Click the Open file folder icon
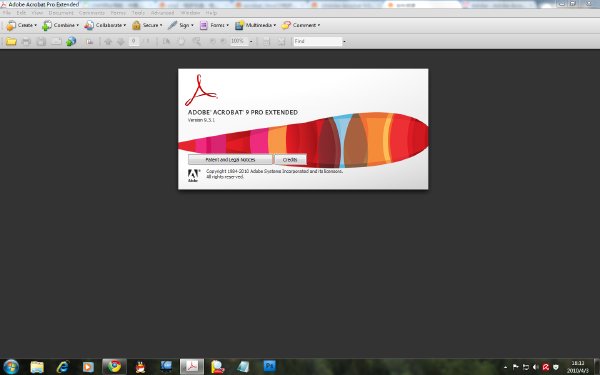This screenshot has height=375, width=600. coord(11,41)
